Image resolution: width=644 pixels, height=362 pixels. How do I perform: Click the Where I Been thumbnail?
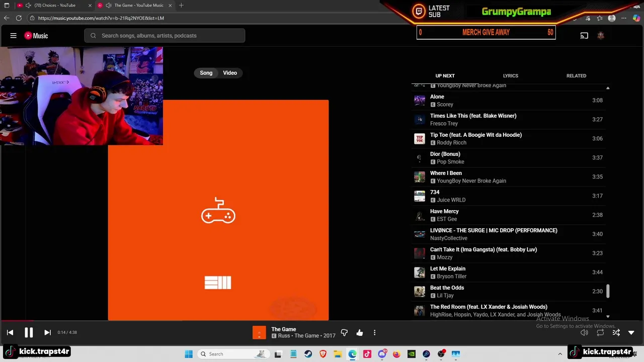pos(419,177)
